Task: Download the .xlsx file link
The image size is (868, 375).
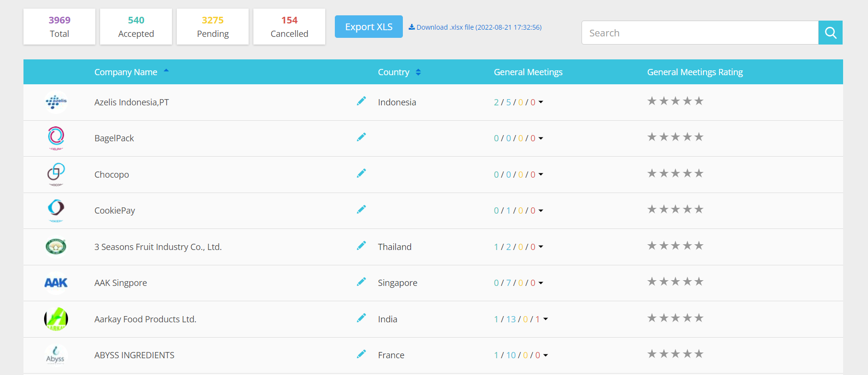Action: 475,27
